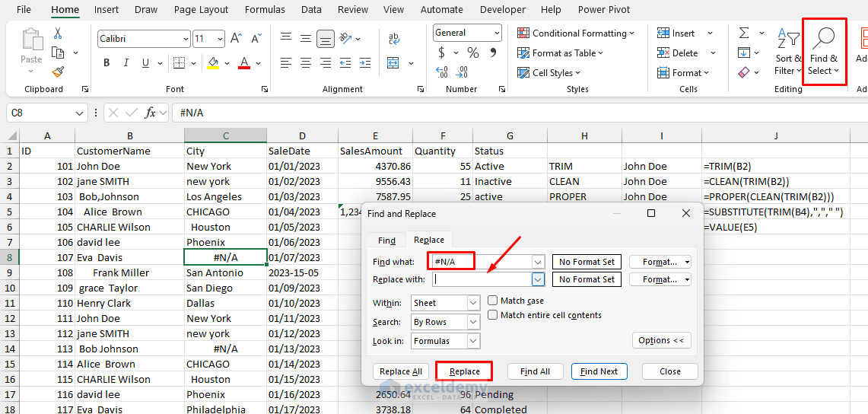The image size is (868, 414).
Task: Open the Insert ribbon tab
Action: coord(107,9)
